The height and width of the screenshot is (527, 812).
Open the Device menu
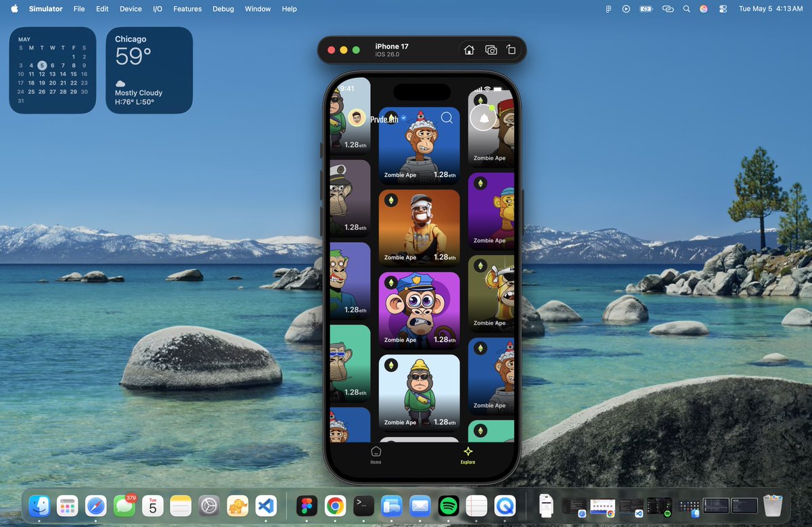131,9
